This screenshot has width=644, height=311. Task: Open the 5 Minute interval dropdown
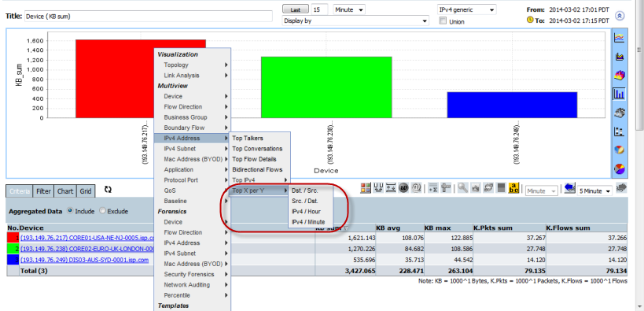click(594, 191)
